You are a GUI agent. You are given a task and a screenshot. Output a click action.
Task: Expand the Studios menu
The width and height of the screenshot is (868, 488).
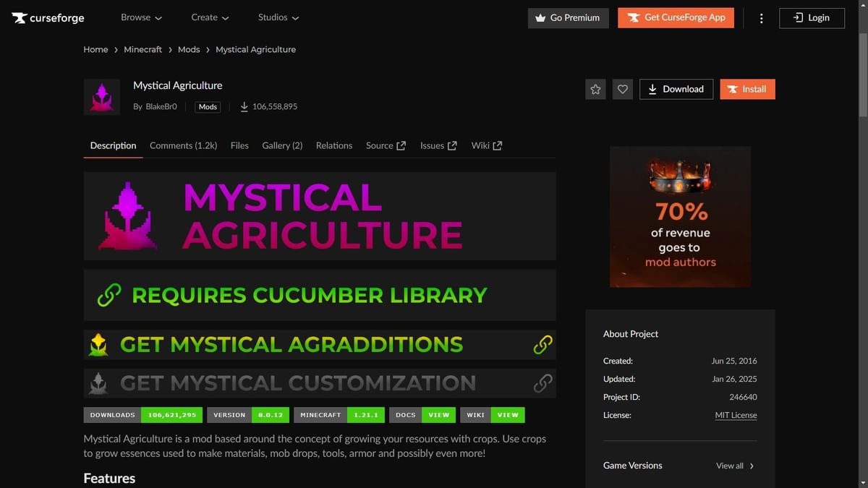tap(278, 17)
